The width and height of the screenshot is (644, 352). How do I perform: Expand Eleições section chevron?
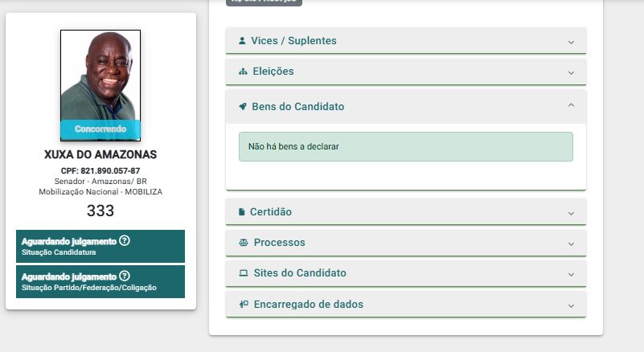tap(571, 72)
